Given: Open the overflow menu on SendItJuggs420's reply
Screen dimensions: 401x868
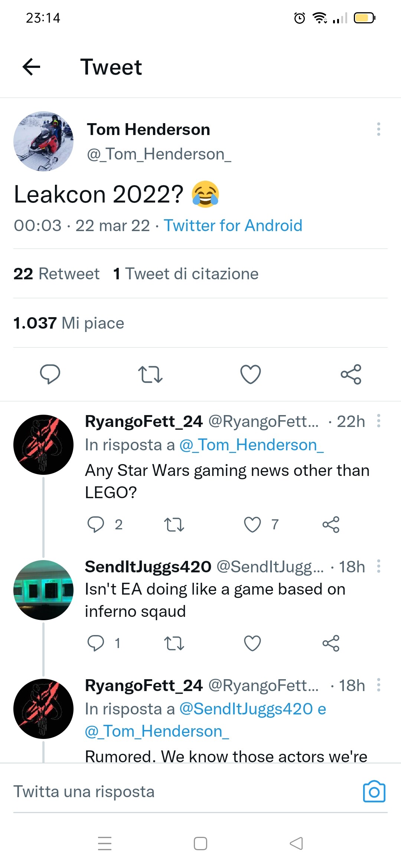Looking at the screenshot, I should [378, 566].
